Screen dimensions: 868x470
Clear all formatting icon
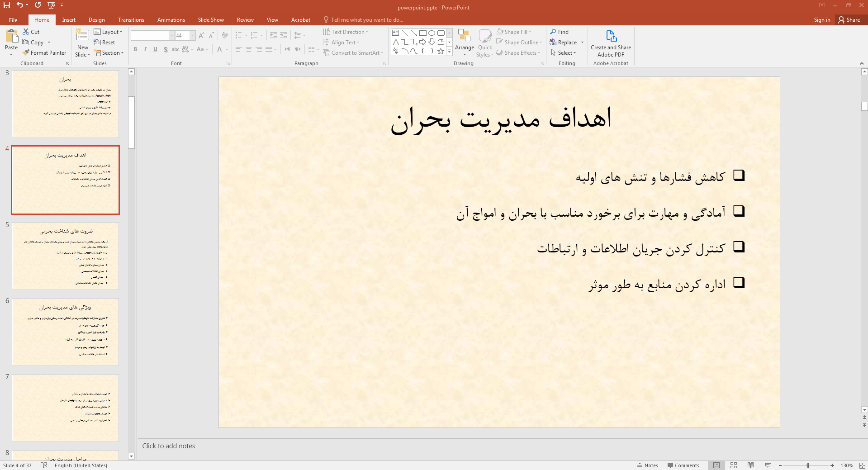click(x=225, y=35)
